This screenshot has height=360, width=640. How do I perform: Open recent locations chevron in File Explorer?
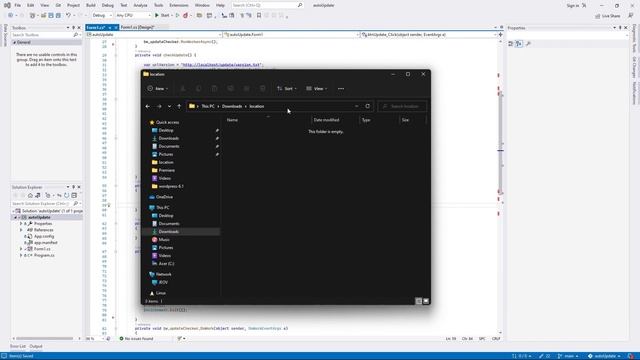(x=169, y=107)
